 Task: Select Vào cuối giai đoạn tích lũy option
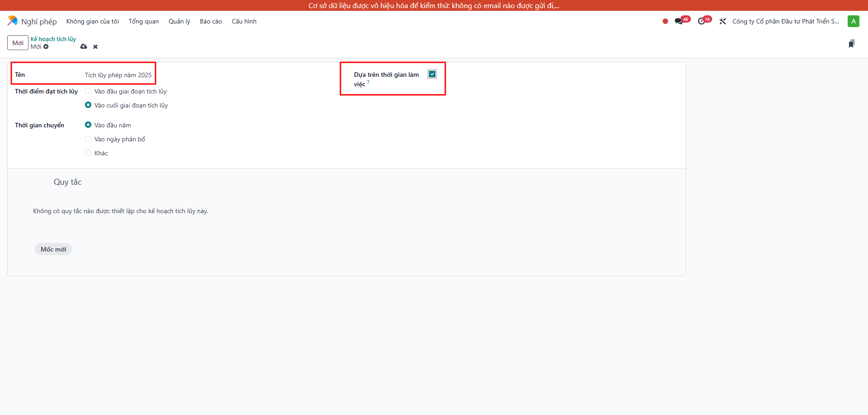[x=88, y=105]
